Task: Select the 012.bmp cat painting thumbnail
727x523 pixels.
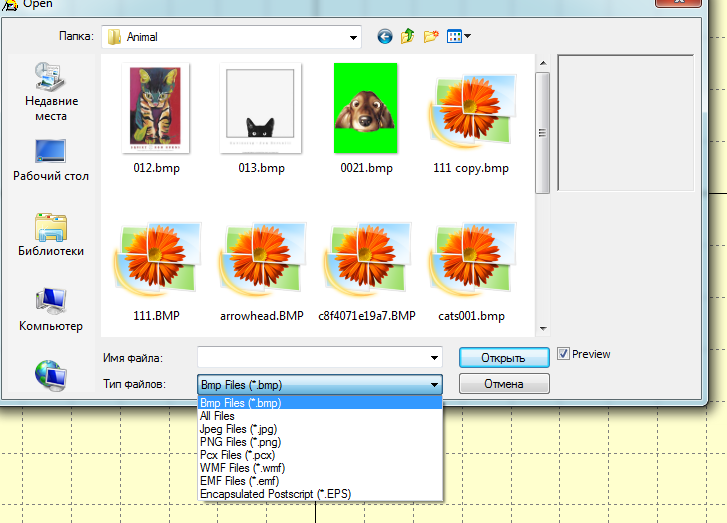Action: tap(156, 108)
